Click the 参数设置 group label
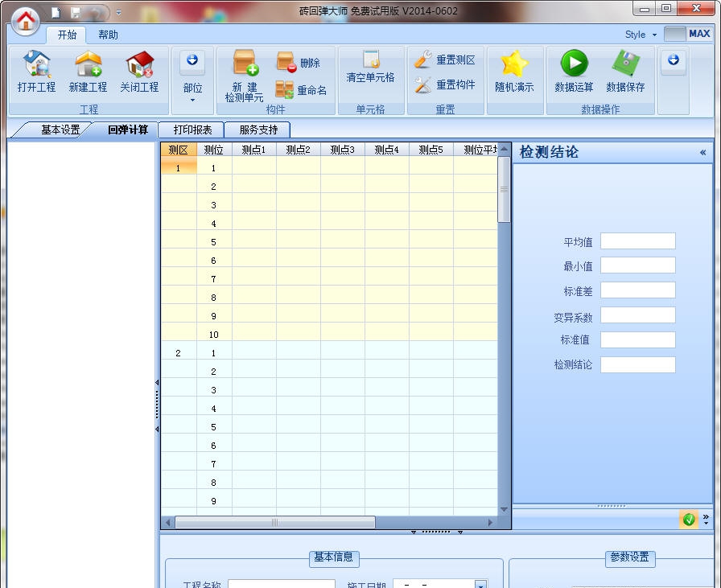Screen dimensions: 721x588 [629, 557]
